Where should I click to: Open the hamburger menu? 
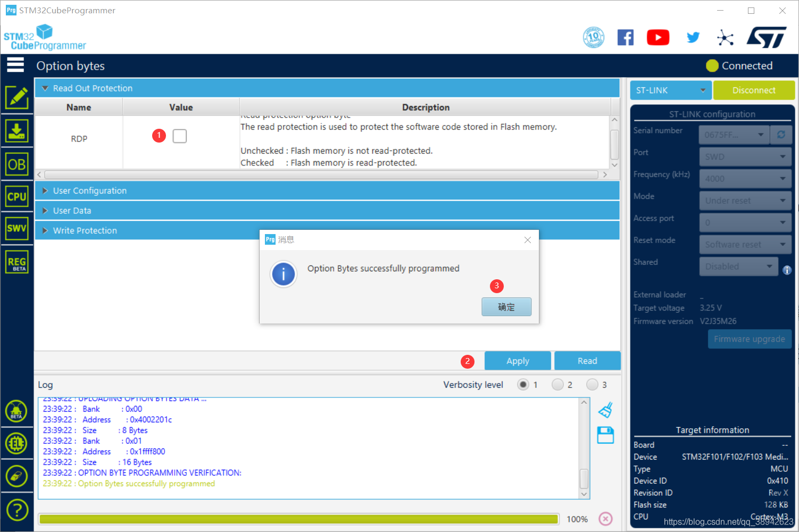pos(15,65)
